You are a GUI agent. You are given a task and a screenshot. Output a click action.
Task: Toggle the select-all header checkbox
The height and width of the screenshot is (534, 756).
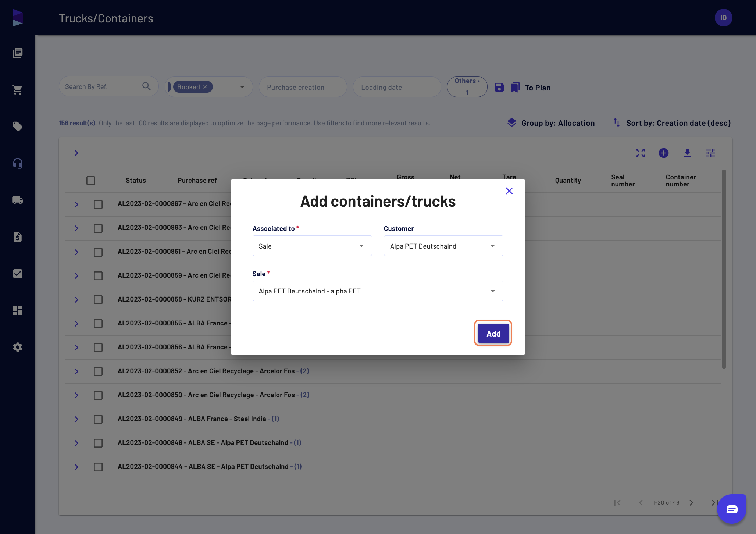tap(91, 181)
